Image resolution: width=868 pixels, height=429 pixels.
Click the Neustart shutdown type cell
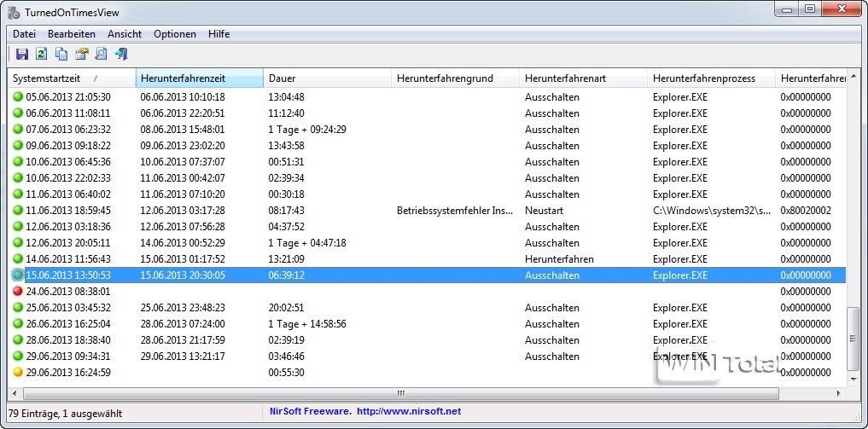545,211
